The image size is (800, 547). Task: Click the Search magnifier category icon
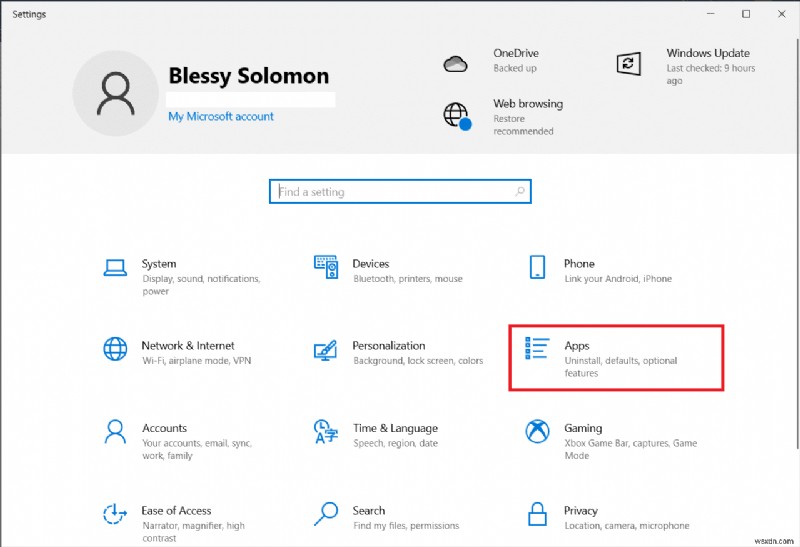(326, 513)
